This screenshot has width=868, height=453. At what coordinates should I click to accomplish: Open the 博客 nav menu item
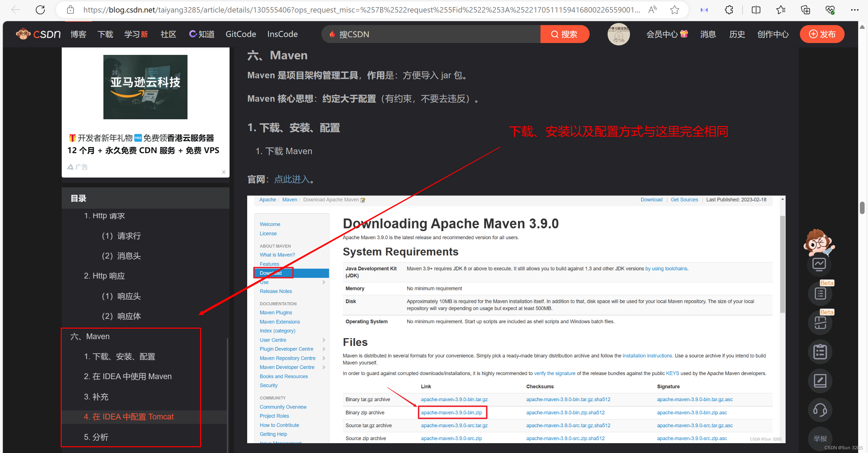(78, 34)
